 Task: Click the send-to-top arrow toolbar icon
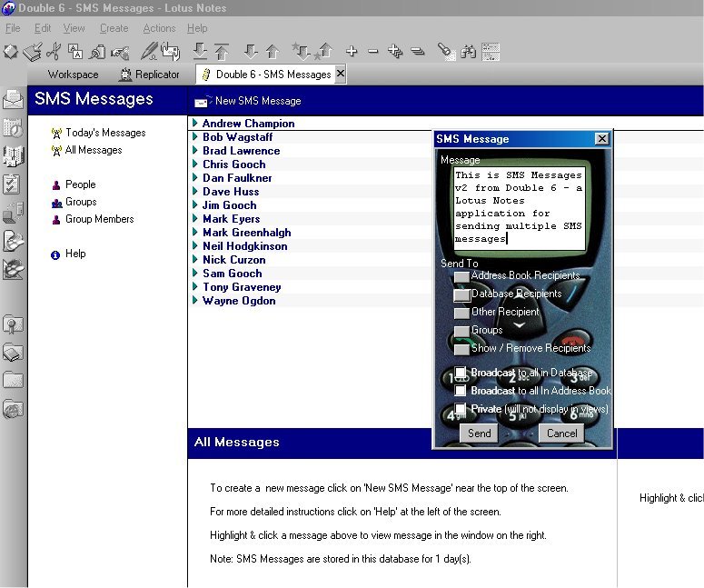[222, 51]
